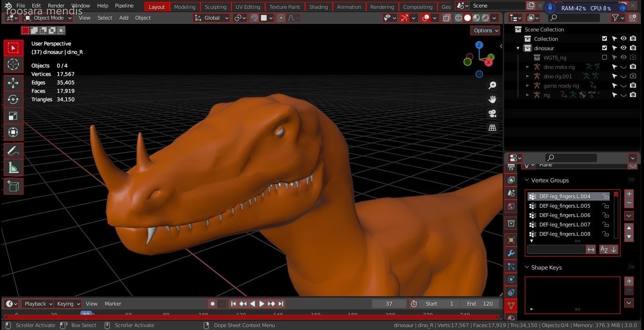Viewport: 644px width, 330px height.
Task: Jump to the timeline end frame
Action: click(x=281, y=304)
